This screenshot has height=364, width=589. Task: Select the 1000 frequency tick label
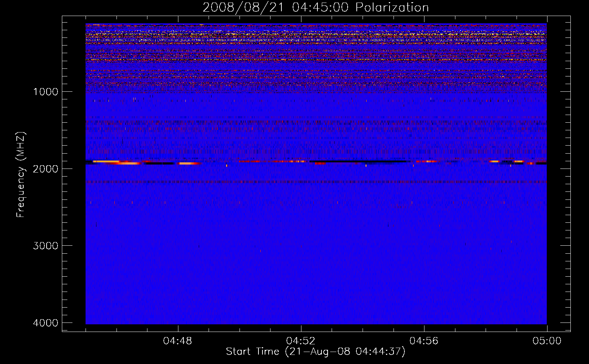(x=46, y=92)
